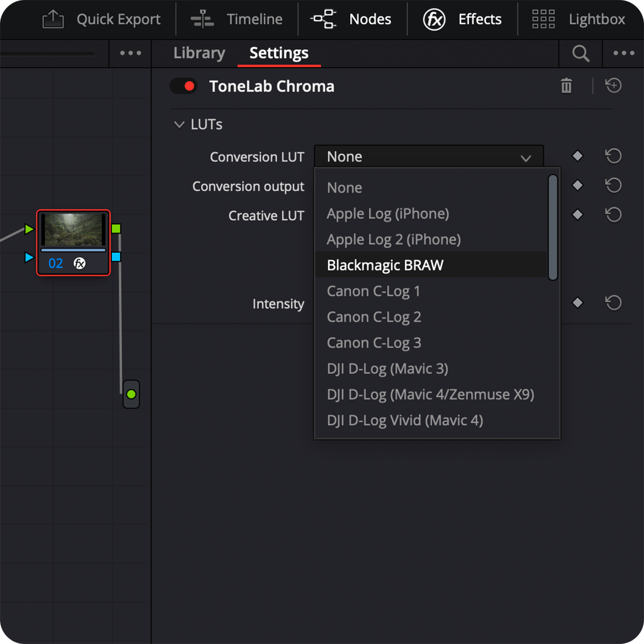This screenshot has width=644, height=644.
Task: Reset the Conversion LUT parameter
Action: pos(613,156)
